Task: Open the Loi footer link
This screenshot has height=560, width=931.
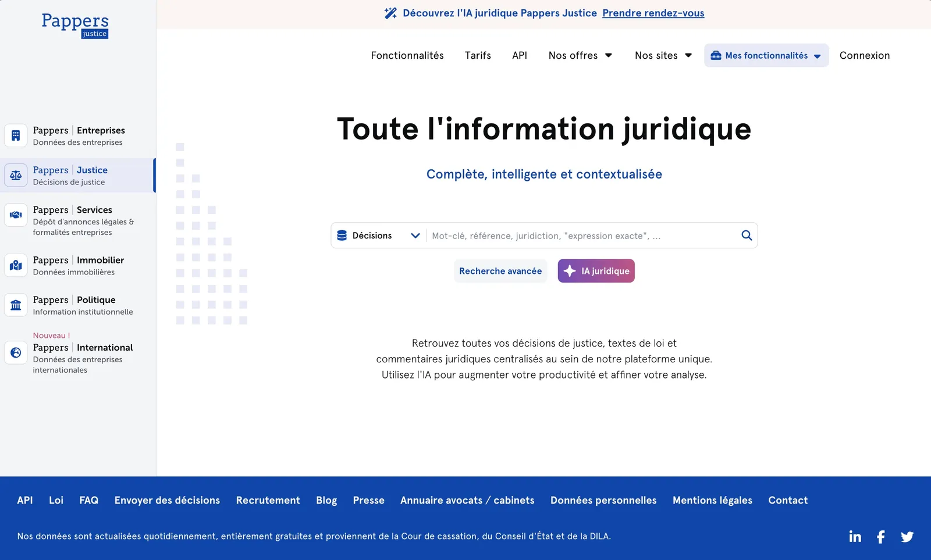Action: (56, 500)
